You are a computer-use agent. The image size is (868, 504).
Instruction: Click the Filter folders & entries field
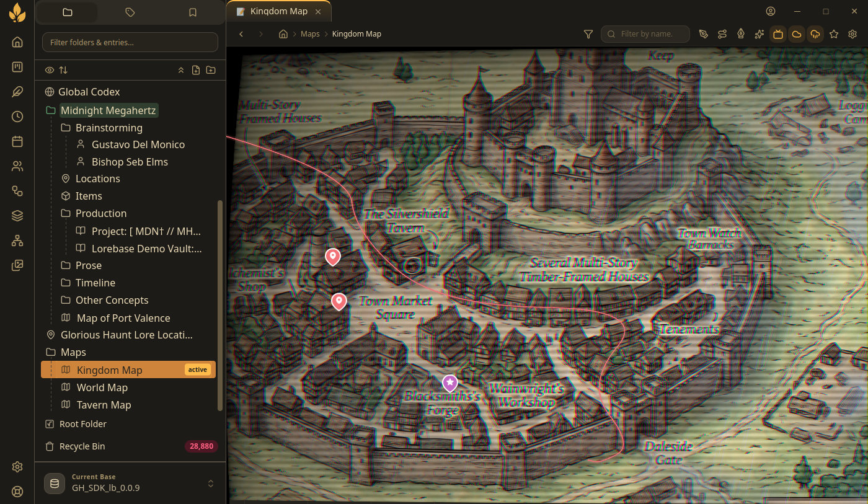click(x=130, y=42)
